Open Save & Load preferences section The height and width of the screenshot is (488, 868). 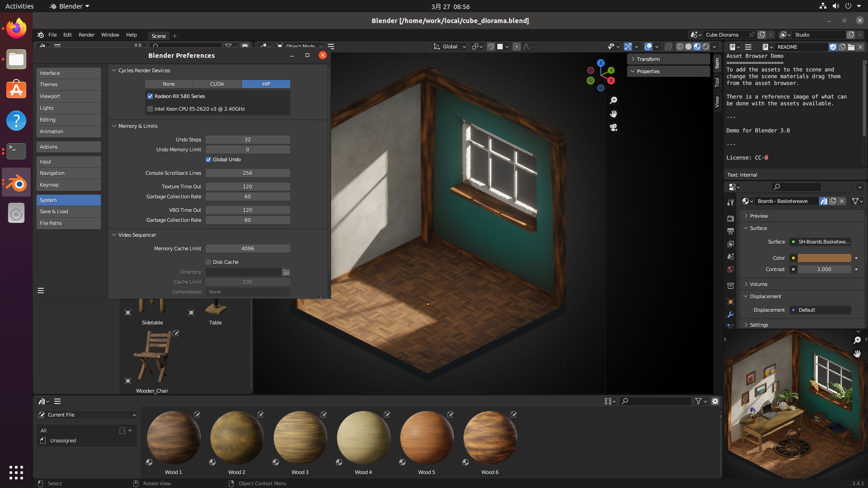click(69, 211)
